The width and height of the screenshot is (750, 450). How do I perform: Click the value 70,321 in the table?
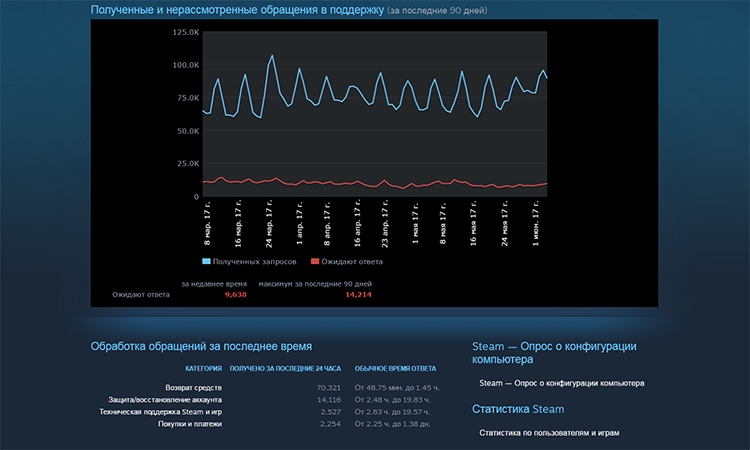coord(329,388)
